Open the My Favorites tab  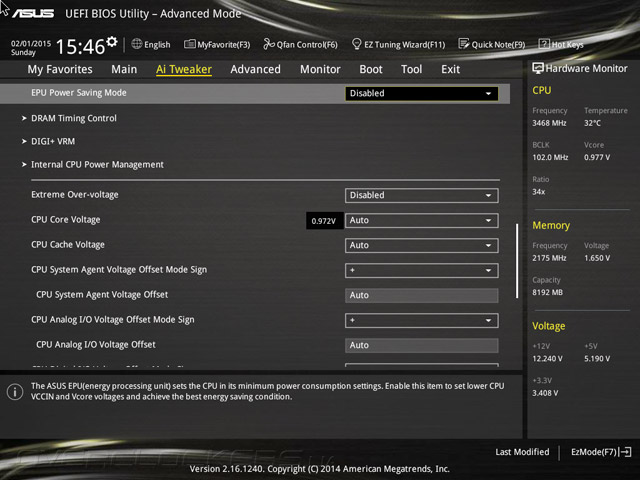pos(60,69)
